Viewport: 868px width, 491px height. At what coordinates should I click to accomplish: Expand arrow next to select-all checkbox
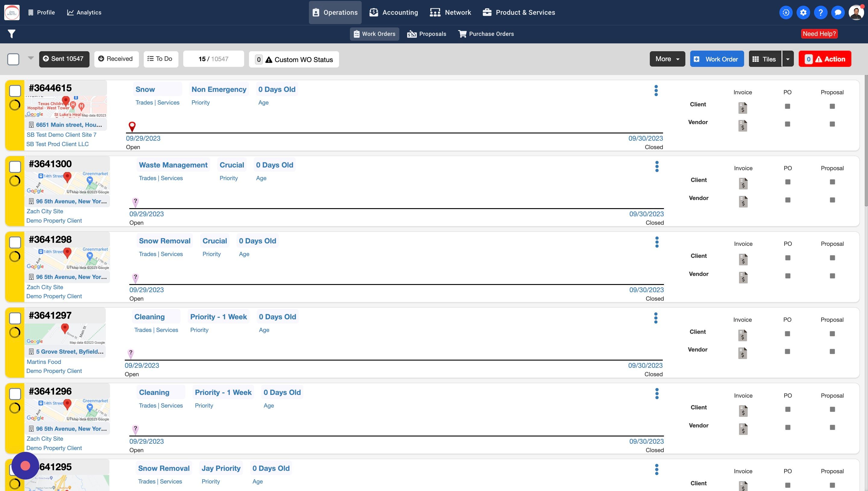31,58
